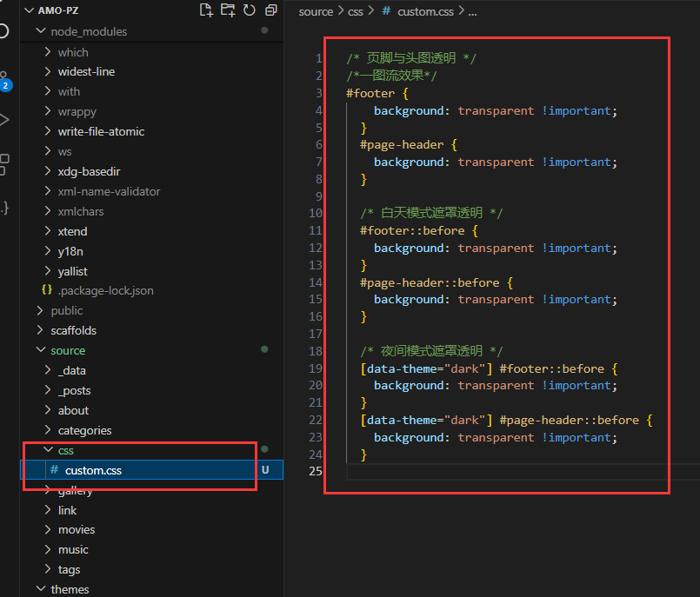700x597 pixels.
Task: Expand the public folder
Action: (x=67, y=310)
